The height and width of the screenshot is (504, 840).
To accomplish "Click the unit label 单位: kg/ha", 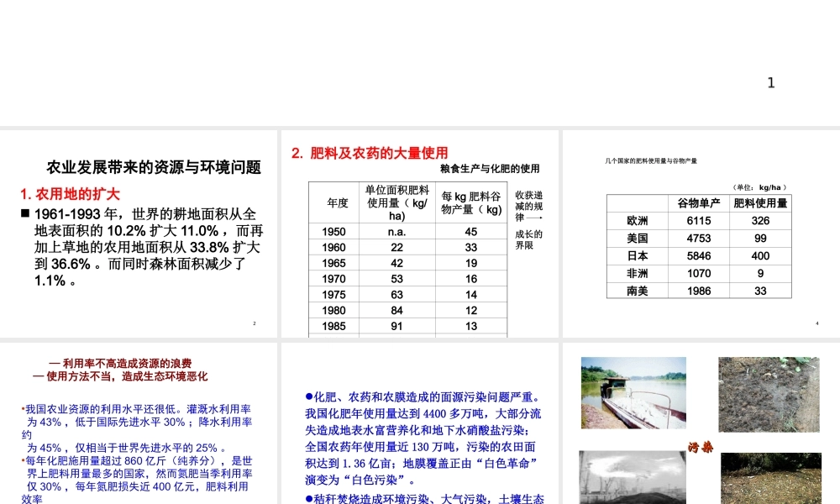I will coord(759,187).
